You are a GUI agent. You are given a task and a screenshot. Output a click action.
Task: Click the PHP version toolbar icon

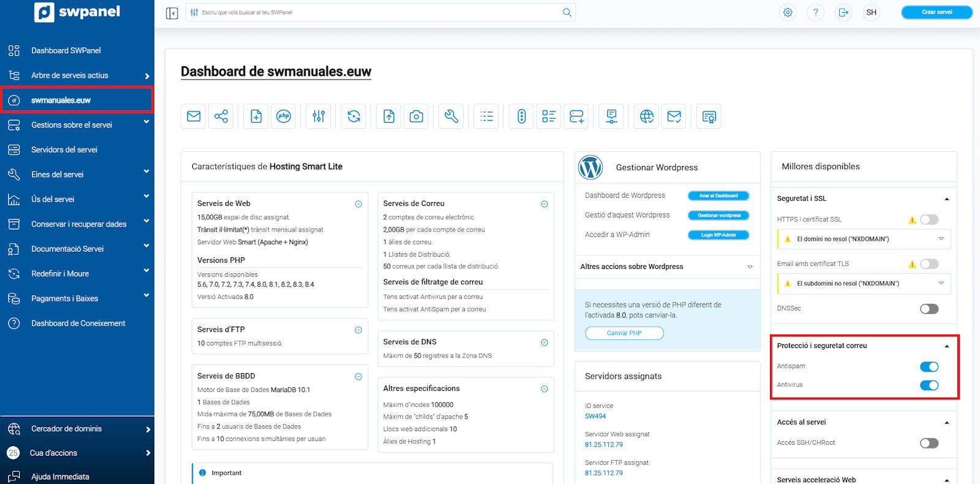(x=284, y=116)
